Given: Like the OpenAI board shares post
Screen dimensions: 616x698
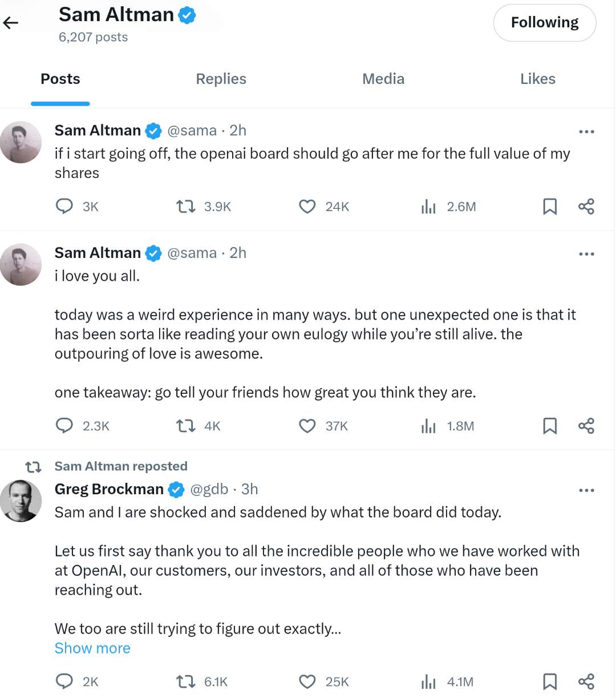Looking at the screenshot, I should (307, 207).
